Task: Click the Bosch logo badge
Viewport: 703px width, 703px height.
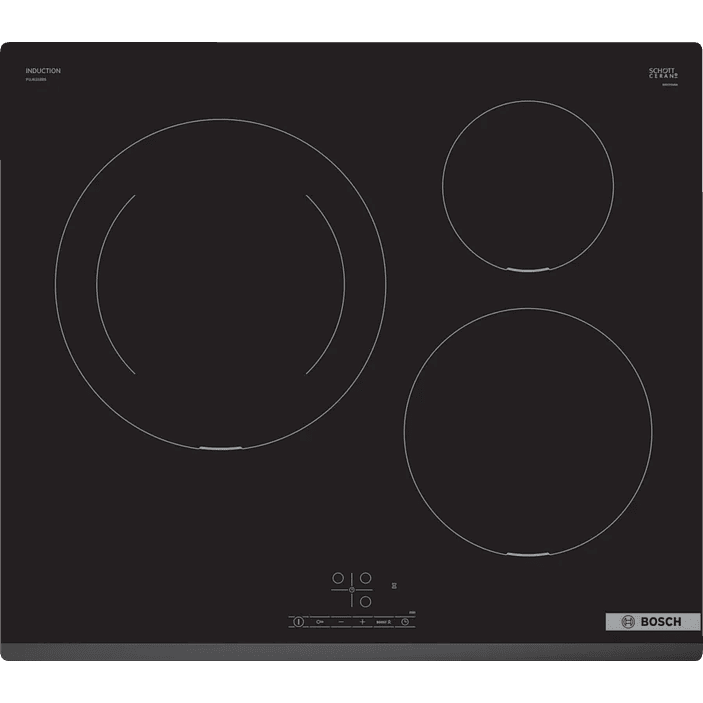Action: point(645,621)
